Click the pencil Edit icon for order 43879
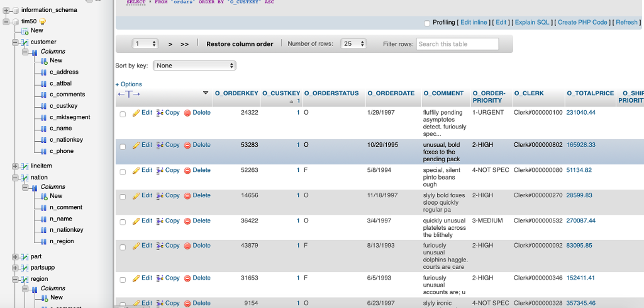This screenshot has width=644, height=308. point(136,246)
